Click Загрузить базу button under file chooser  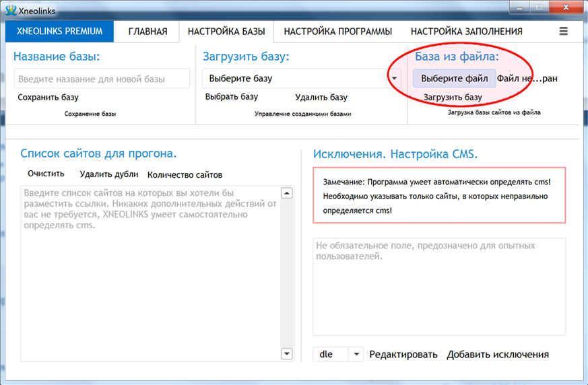click(453, 97)
